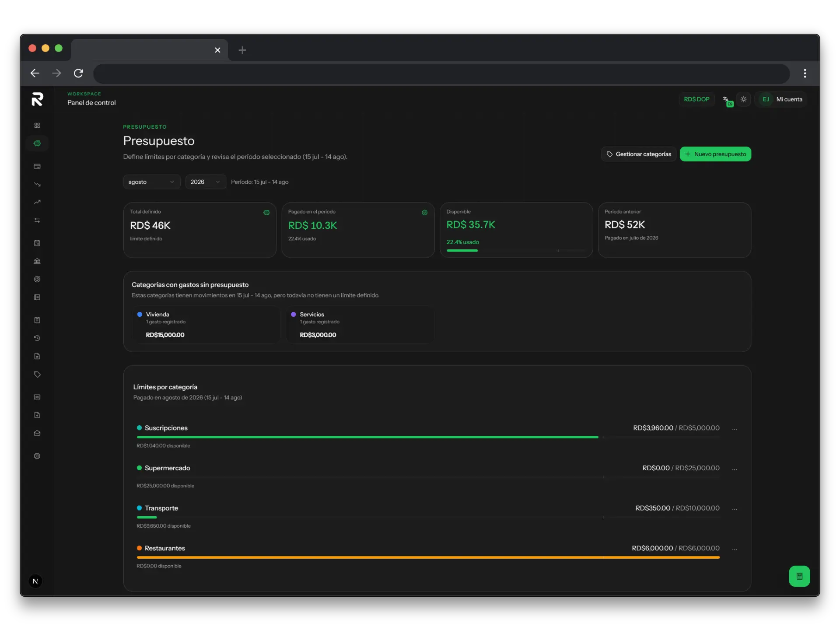
Task: Open the agosto month dropdown
Action: pyautogui.click(x=151, y=182)
